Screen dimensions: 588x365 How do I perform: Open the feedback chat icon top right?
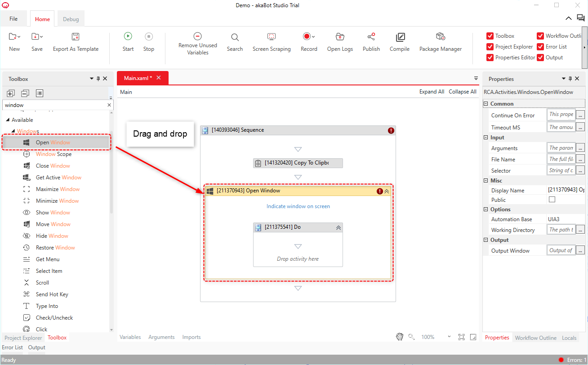[x=580, y=18]
